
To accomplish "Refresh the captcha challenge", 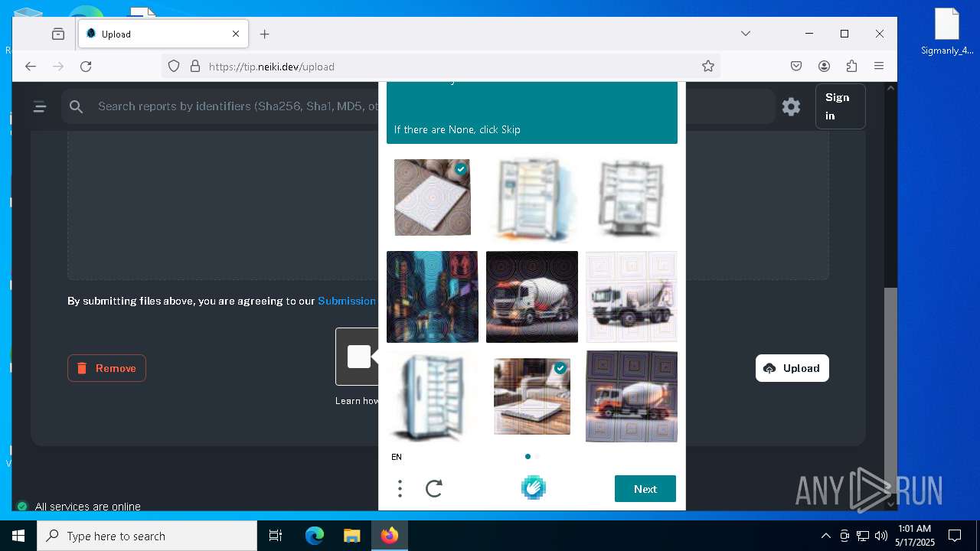I will pyautogui.click(x=434, y=488).
